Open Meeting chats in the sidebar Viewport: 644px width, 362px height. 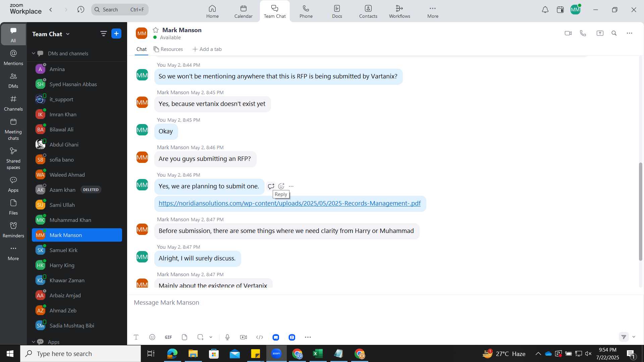[13, 129]
